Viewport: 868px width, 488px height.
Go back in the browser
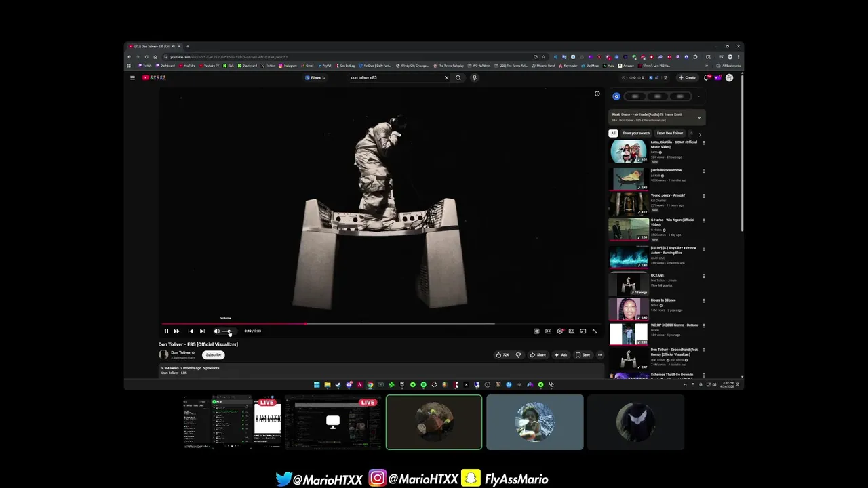pos(130,57)
